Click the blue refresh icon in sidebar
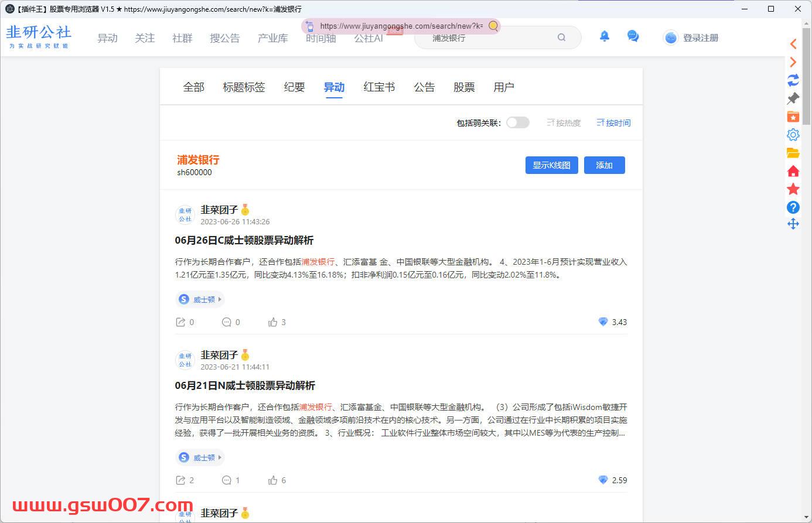The width and height of the screenshot is (812, 523). pyautogui.click(x=793, y=80)
